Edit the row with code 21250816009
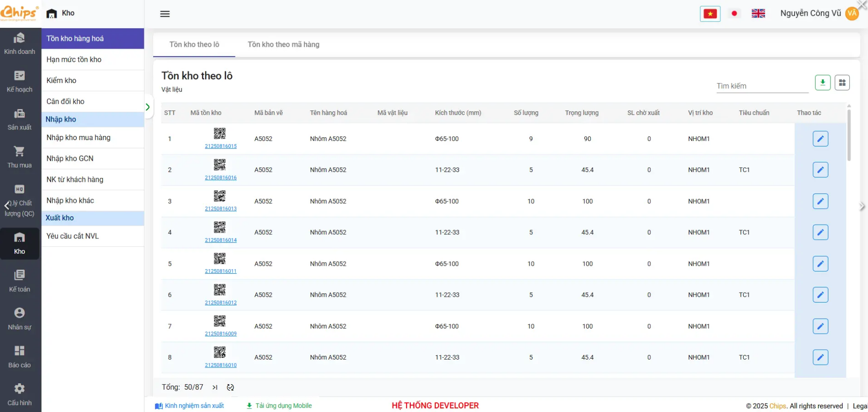The image size is (868, 412). (x=821, y=326)
